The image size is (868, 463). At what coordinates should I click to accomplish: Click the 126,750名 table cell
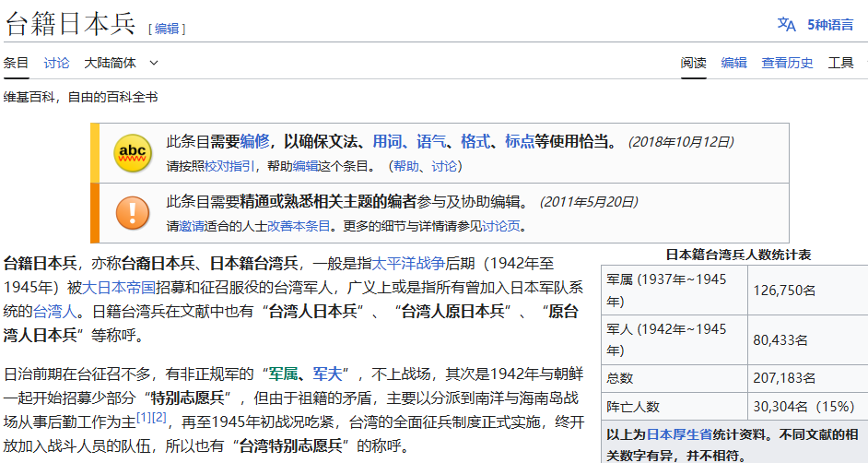pyautogui.click(x=808, y=291)
